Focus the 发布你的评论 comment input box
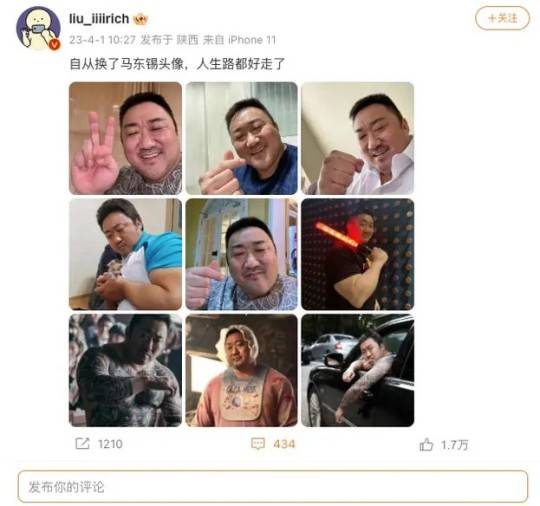 click(x=272, y=486)
